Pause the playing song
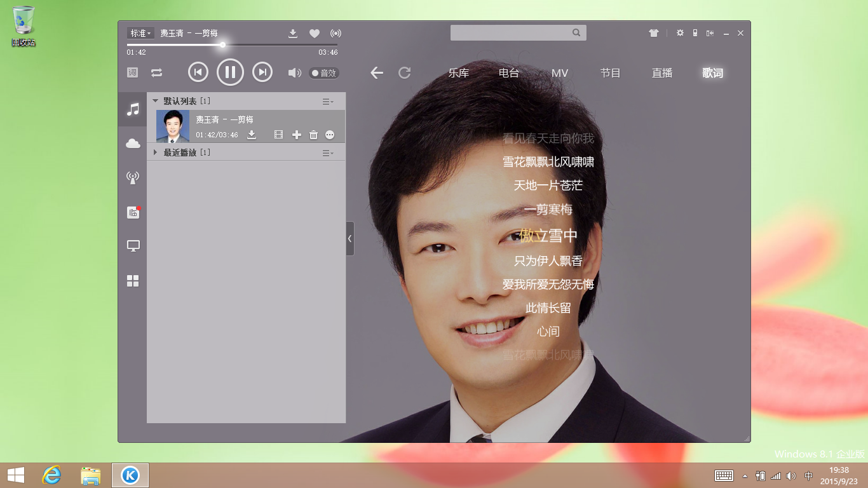Screen dimensions: 868x488 (230, 72)
